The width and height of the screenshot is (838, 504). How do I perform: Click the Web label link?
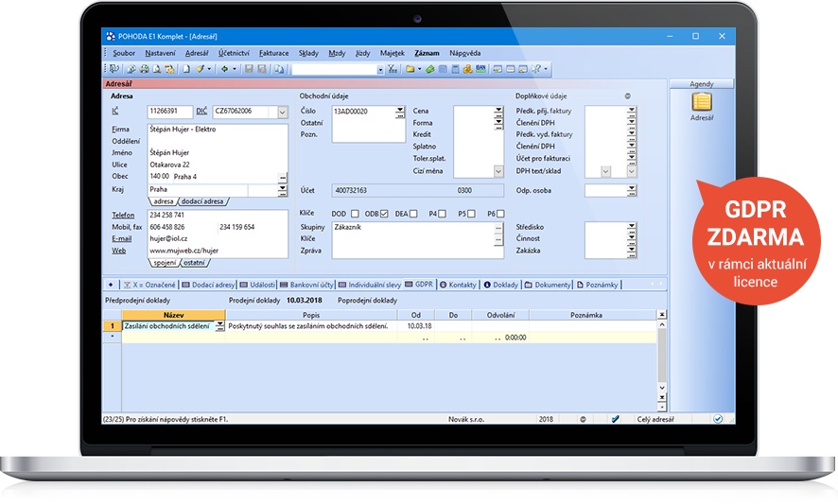coord(117,251)
